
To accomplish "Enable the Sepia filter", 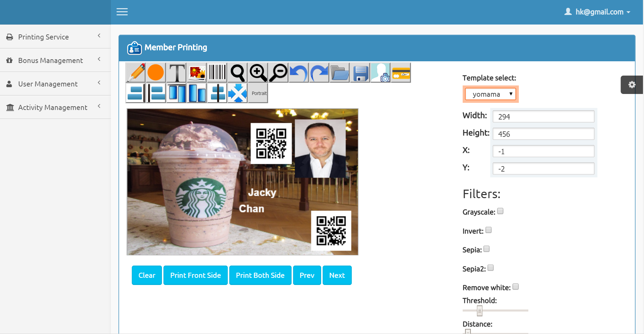I will (486, 249).
